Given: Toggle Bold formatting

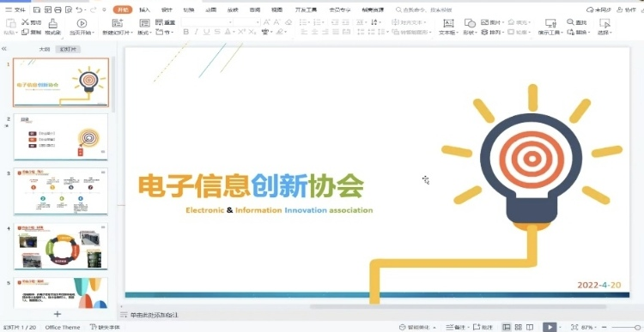Looking at the screenshot, I should click(x=185, y=32).
